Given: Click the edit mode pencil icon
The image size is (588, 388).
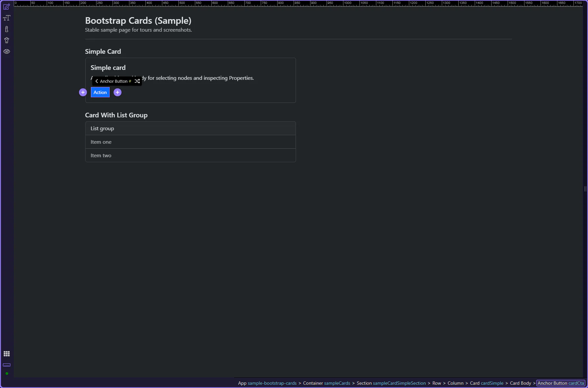Looking at the screenshot, I should [x=7, y=7].
